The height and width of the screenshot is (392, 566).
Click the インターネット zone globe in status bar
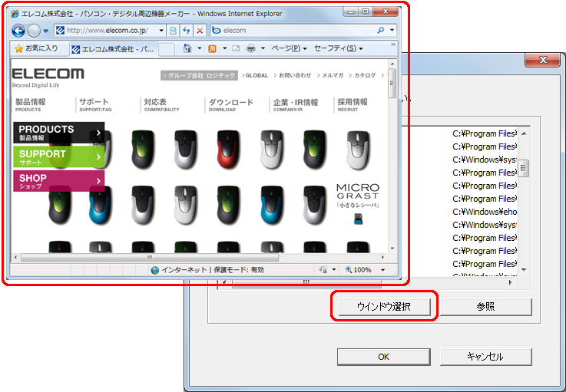pyautogui.click(x=155, y=270)
